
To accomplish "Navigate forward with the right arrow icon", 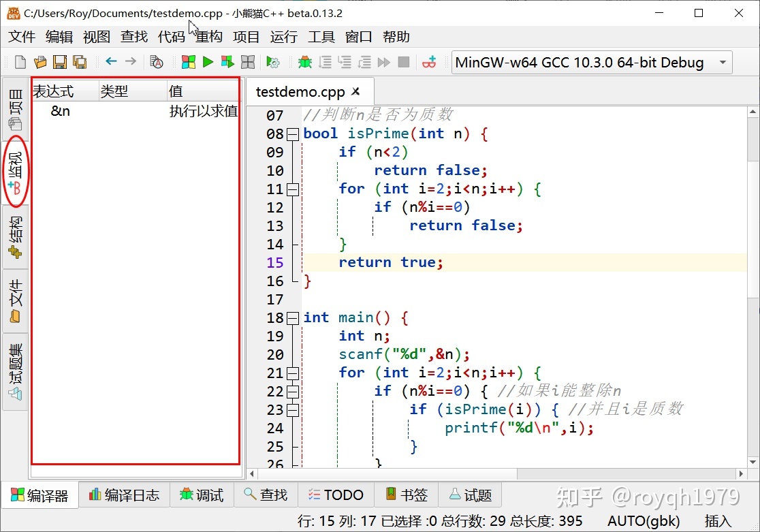I will pos(131,61).
